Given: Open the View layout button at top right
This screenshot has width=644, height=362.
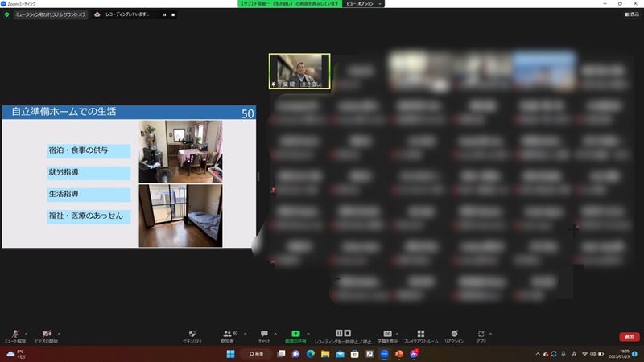Looking at the screenshot, I should coord(632,14).
